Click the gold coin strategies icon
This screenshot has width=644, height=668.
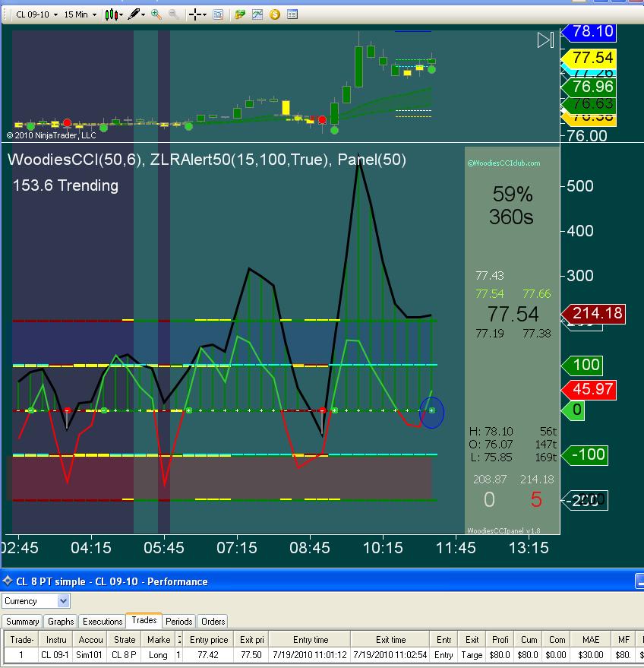pyautogui.click(x=275, y=14)
